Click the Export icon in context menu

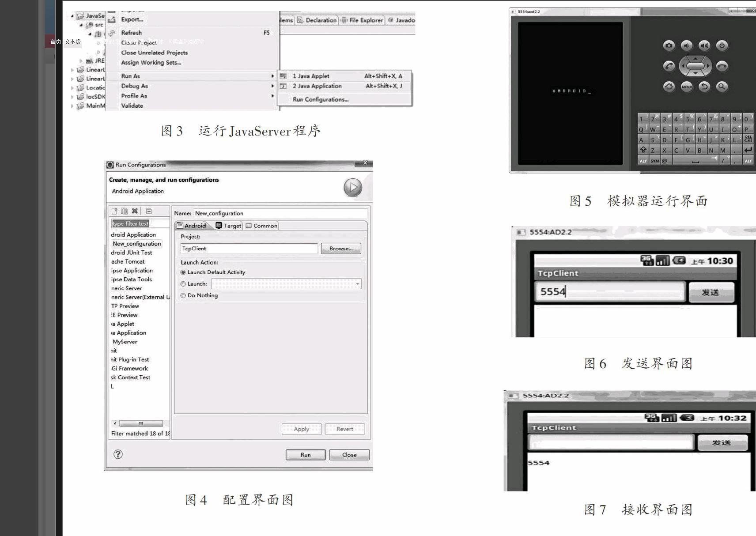[112, 19]
